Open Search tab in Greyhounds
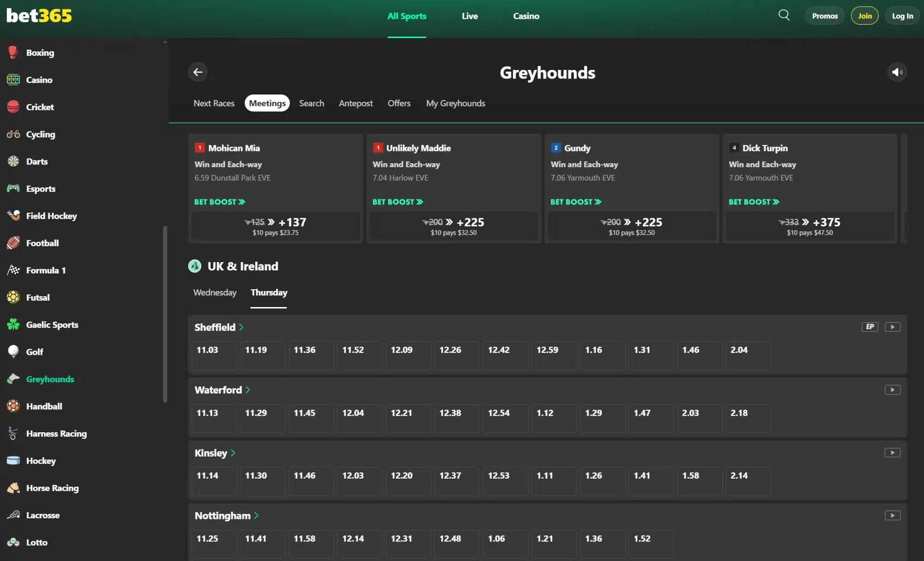Screen dimensions: 924x561 point(311,103)
